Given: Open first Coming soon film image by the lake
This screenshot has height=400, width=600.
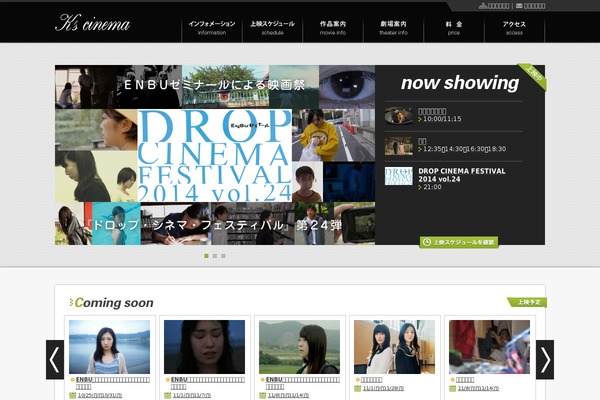Looking at the screenshot, I should click(109, 347).
